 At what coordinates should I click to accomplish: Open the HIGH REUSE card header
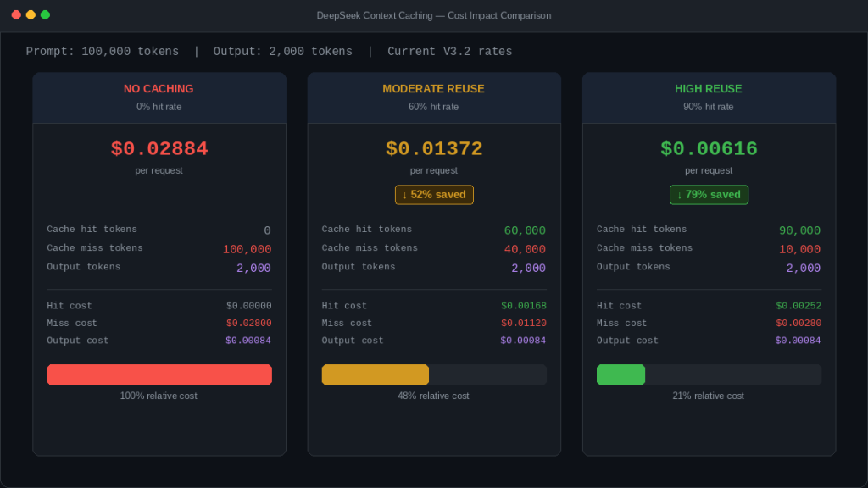coord(709,88)
